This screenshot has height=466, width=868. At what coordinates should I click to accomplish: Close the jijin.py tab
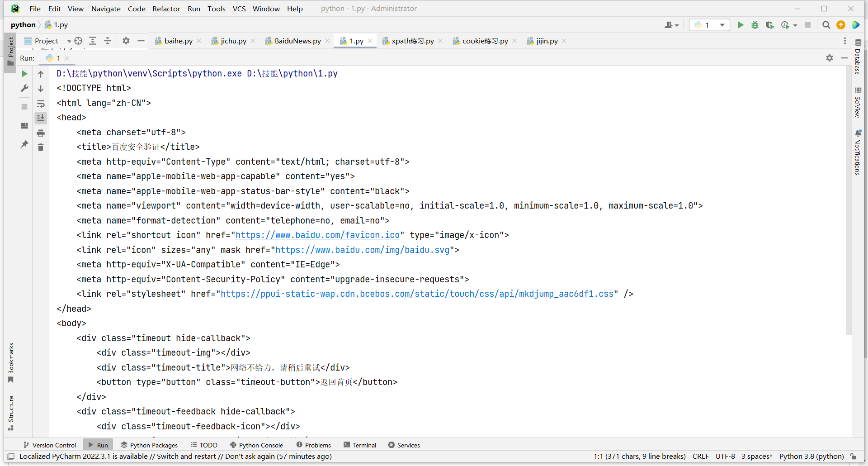pos(564,41)
